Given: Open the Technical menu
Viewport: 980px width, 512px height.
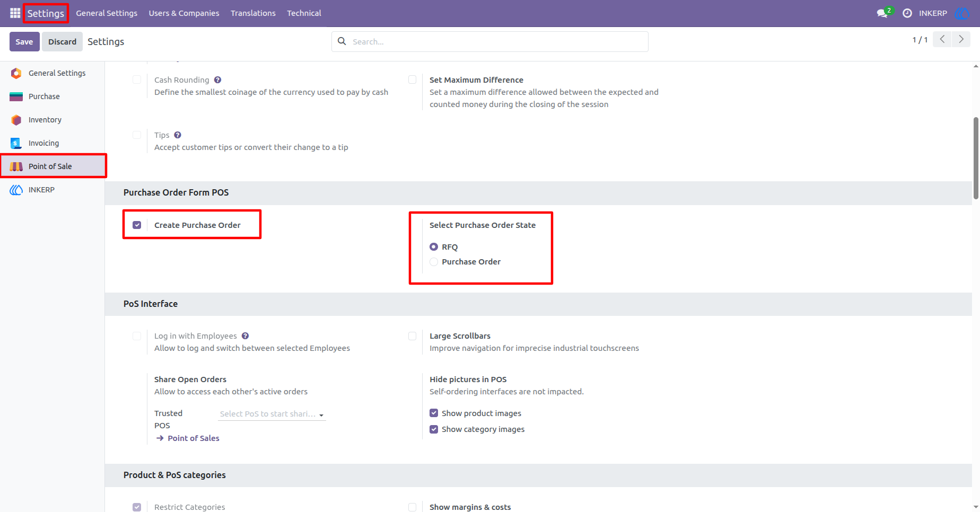Looking at the screenshot, I should pos(304,13).
